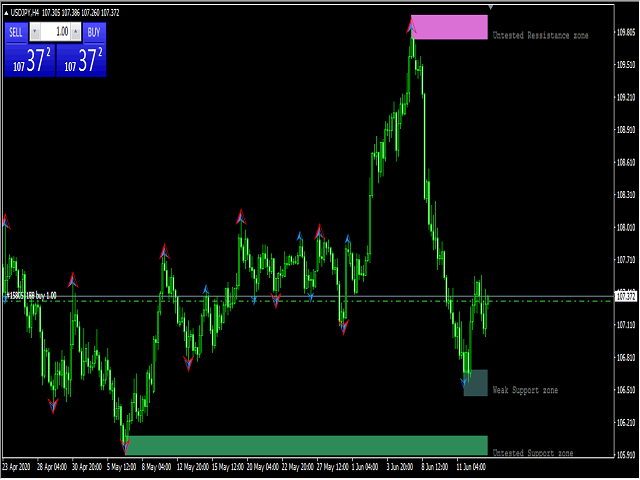Click the up-arrow fractal marker at the 109.8 peak
Viewport: 640px width, 480px height.
pyautogui.click(x=411, y=25)
